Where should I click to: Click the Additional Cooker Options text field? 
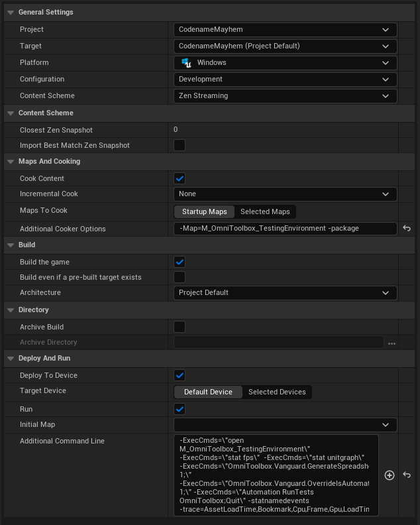tap(285, 229)
